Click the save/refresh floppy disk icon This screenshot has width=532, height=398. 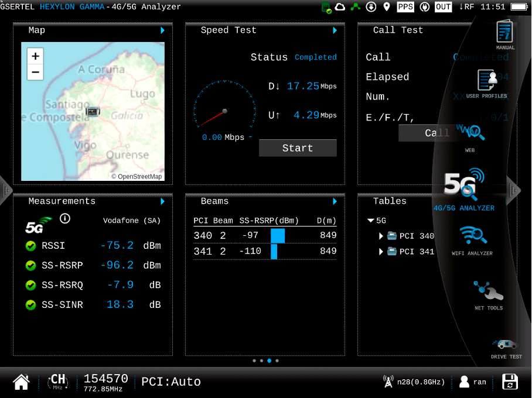pyautogui.click(x=510, y=382)
